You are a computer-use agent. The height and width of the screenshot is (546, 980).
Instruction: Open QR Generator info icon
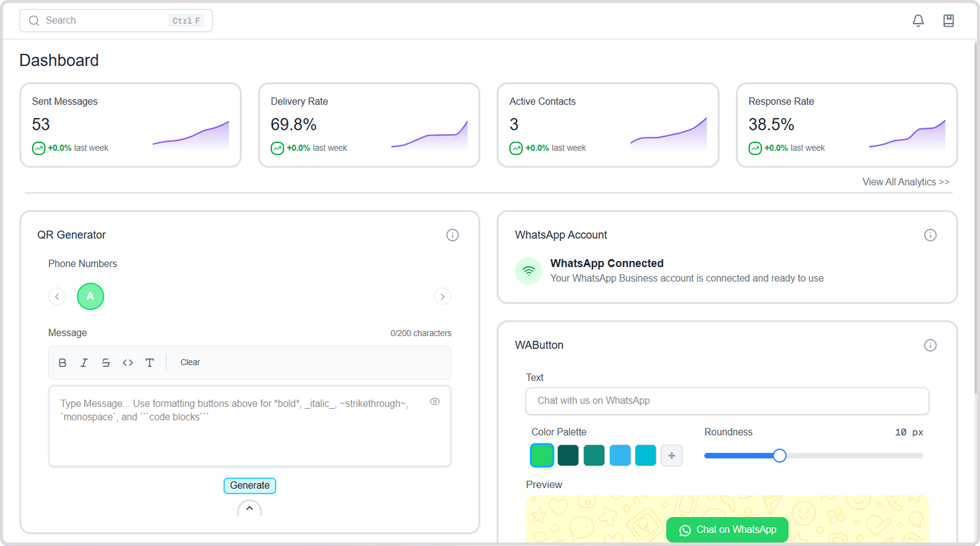coord(452,235)
